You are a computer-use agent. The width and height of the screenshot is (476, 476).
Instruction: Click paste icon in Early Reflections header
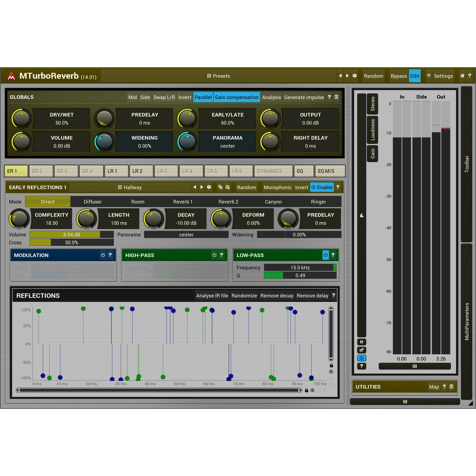click(x=228, y=187)
